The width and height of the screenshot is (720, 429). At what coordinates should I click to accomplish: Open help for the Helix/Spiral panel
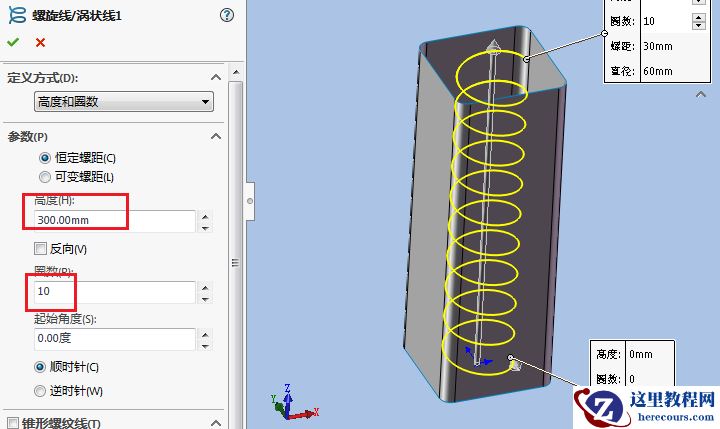[x=227, y=15]
